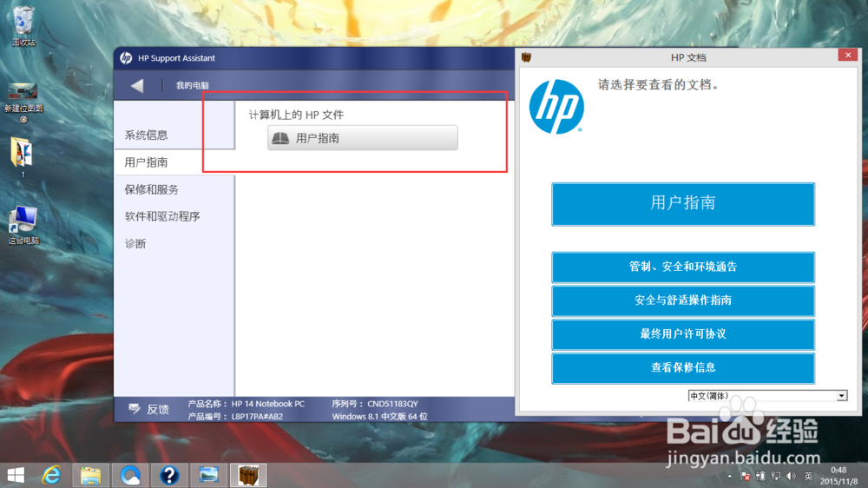Switch to HP Support Assistant question-mark taskbar icon

click(169, 475)
